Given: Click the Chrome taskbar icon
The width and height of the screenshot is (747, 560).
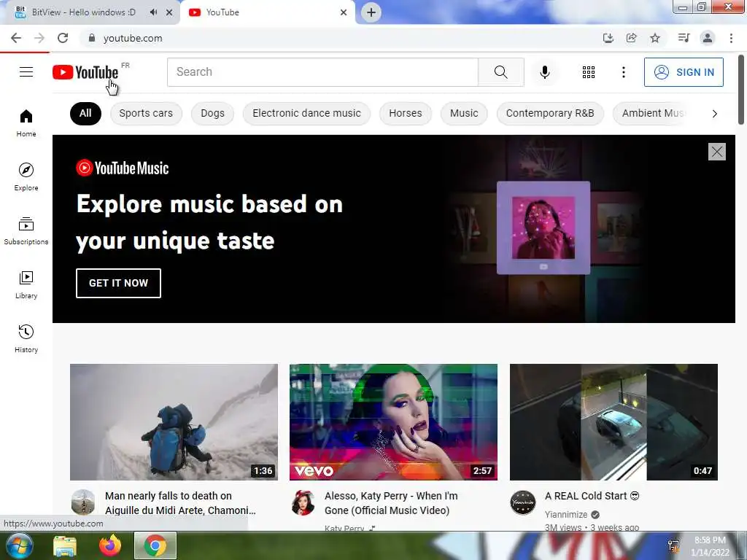Looking at the screenshot, I should pyautogui.click(x=155, y=545).
